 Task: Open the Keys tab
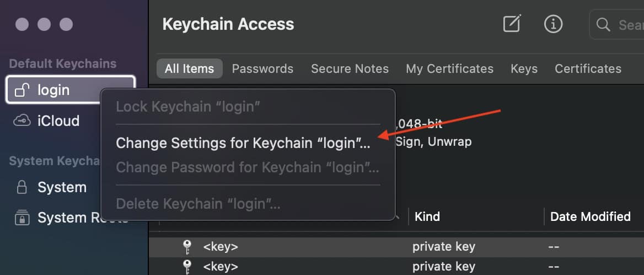(x=524, y=69)
